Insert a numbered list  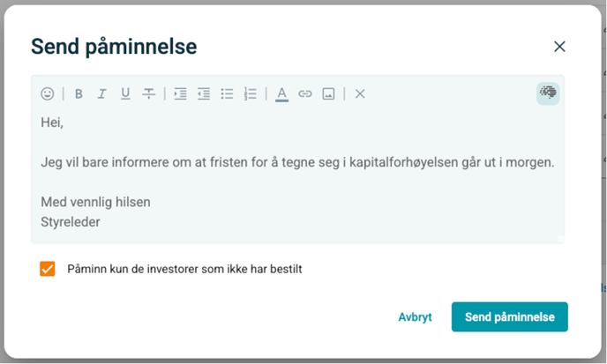click(x=251, y=93)
